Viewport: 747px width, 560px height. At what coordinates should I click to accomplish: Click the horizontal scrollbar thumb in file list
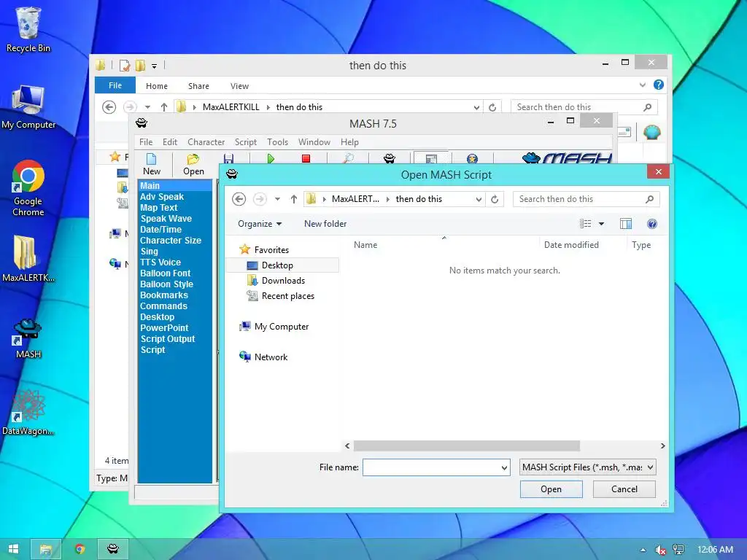[x=466, y=446]
